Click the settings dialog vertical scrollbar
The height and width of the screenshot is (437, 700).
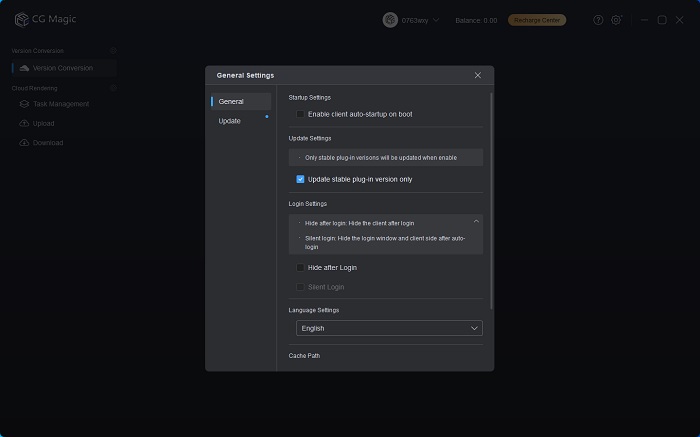(x=491, y=200)
